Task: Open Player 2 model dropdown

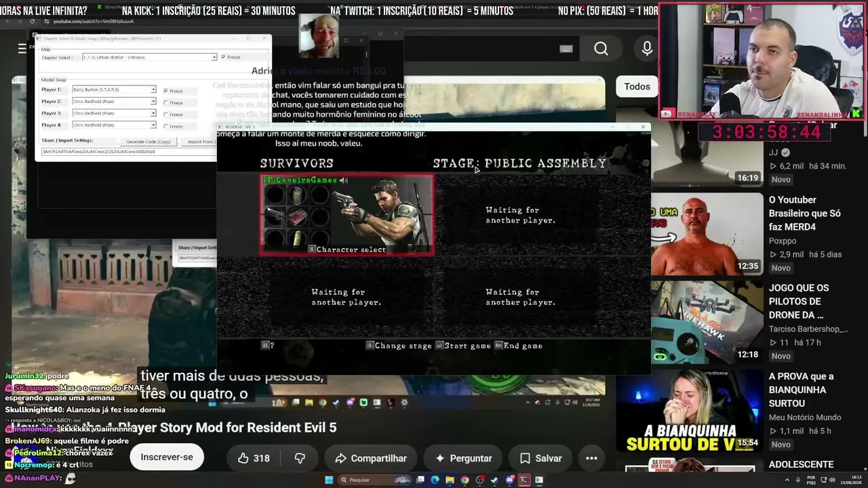Action: [x=114, y=102]
